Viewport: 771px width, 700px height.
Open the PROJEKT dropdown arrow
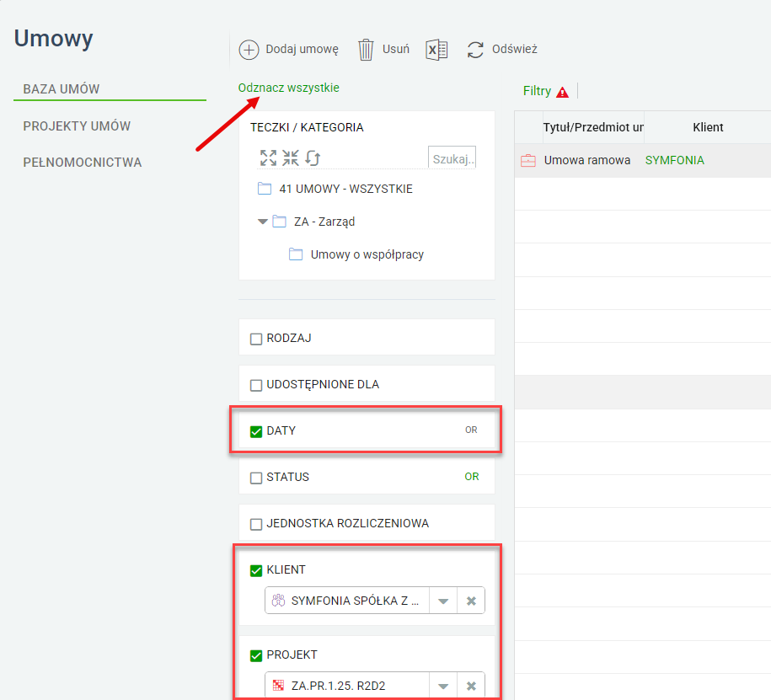(x=443, y=686)
